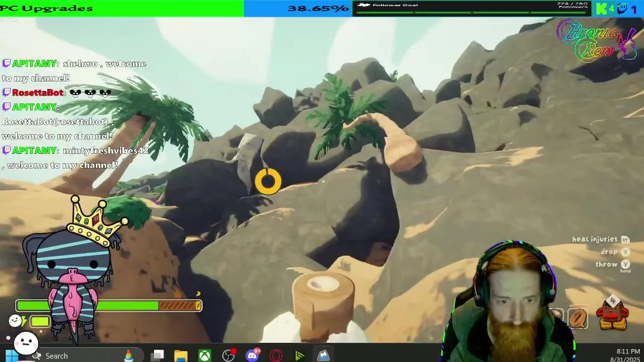644x362 pixels.
Task: Click the RT icon beside heal injuries
Action: (625, 239)
